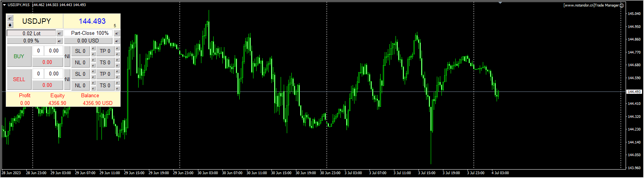Focus the BUY row 0.00 input field
The height and width of the screenshot is (178, 644).
[x=54, y=51]
